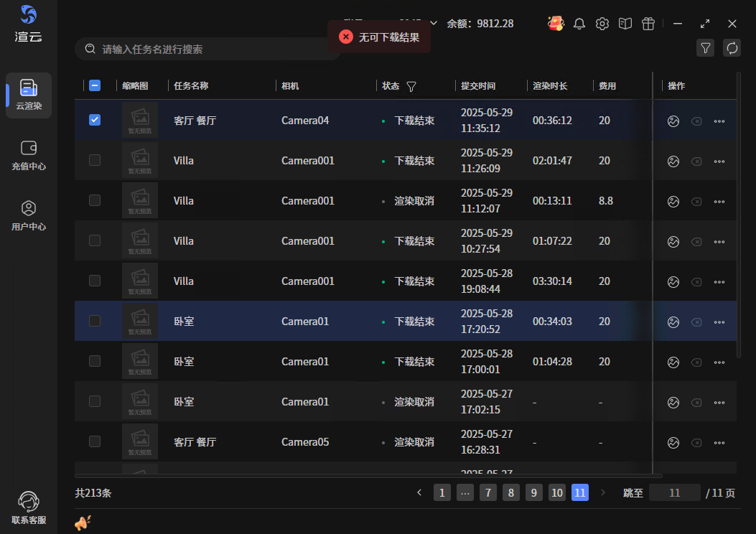Image resolution: width=756 pixels, height=534 pixels.
Task: Open the status column filter dropdown
Action: point(411,87)
